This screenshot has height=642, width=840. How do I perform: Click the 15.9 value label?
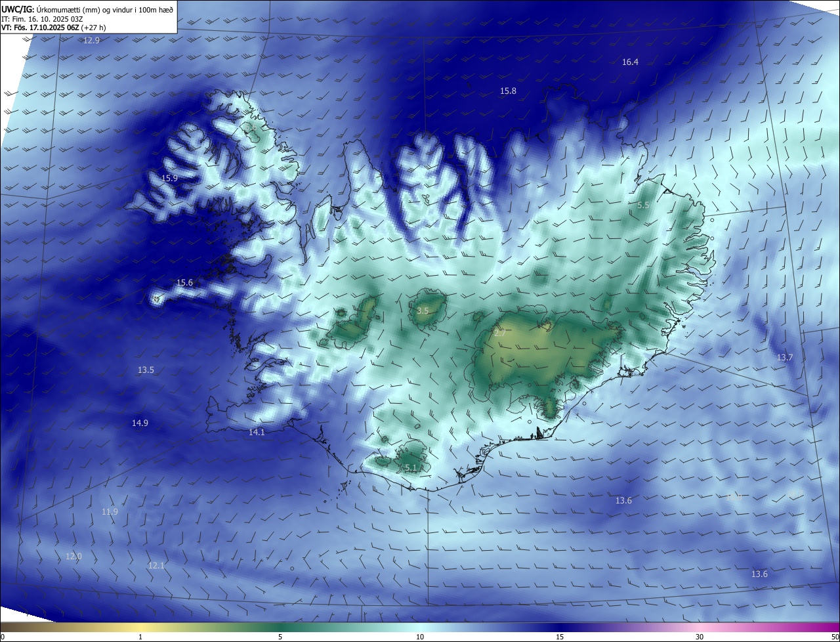[x=169, y=179]
